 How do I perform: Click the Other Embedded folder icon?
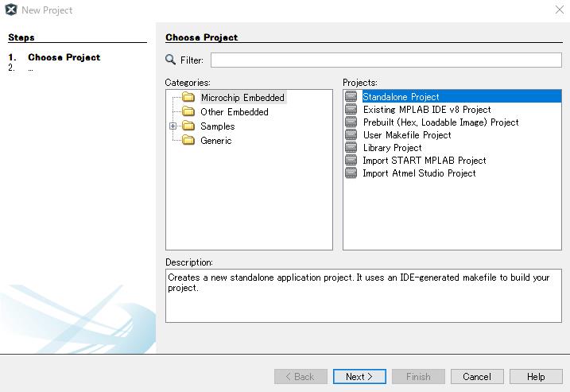188,111
